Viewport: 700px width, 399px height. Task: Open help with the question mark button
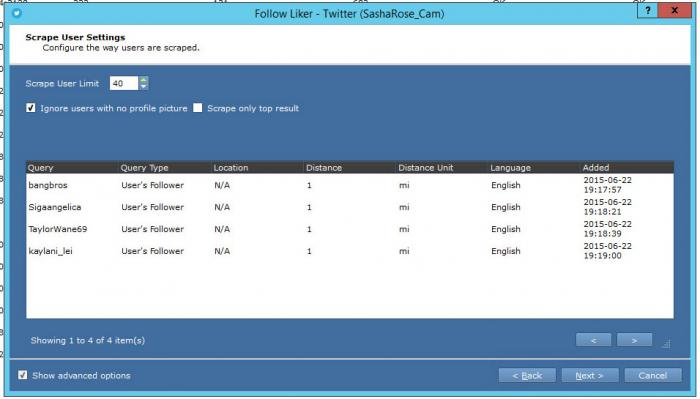pyautogui.click(x=647, y=11)
